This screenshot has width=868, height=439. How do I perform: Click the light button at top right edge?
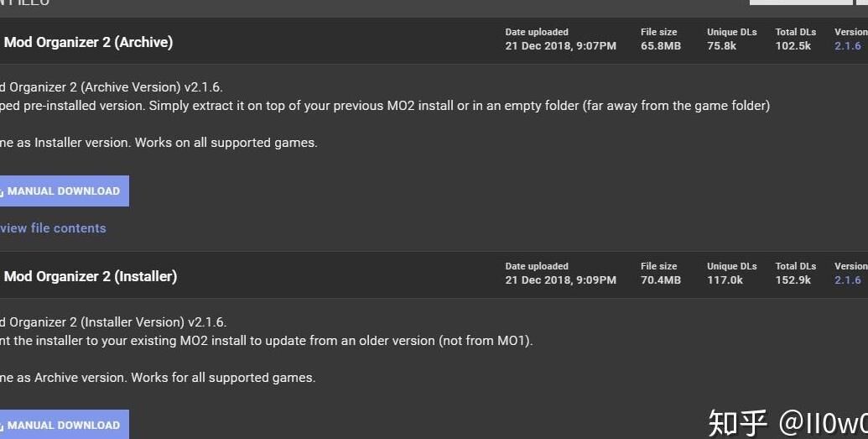(800, 3)
